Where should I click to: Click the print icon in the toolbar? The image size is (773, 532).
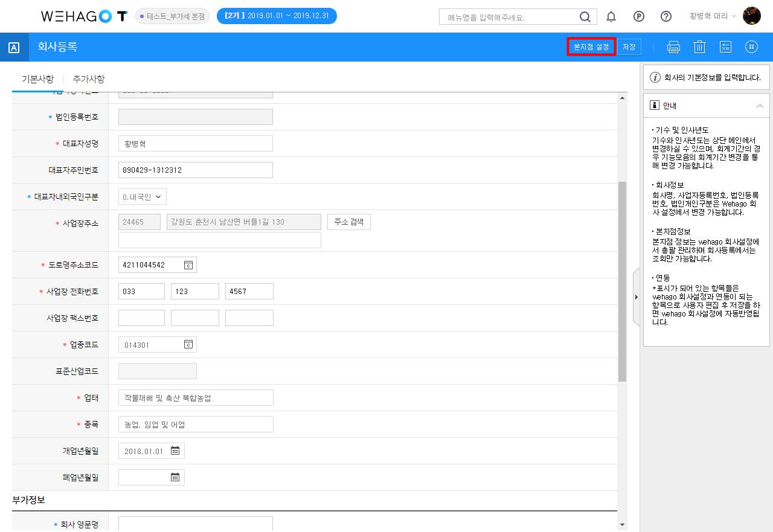673,47
